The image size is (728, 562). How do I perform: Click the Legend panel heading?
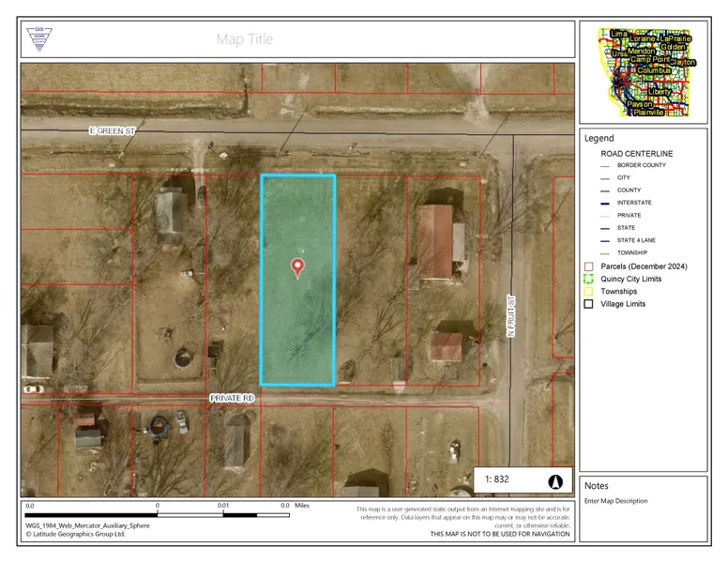point(599,138)
